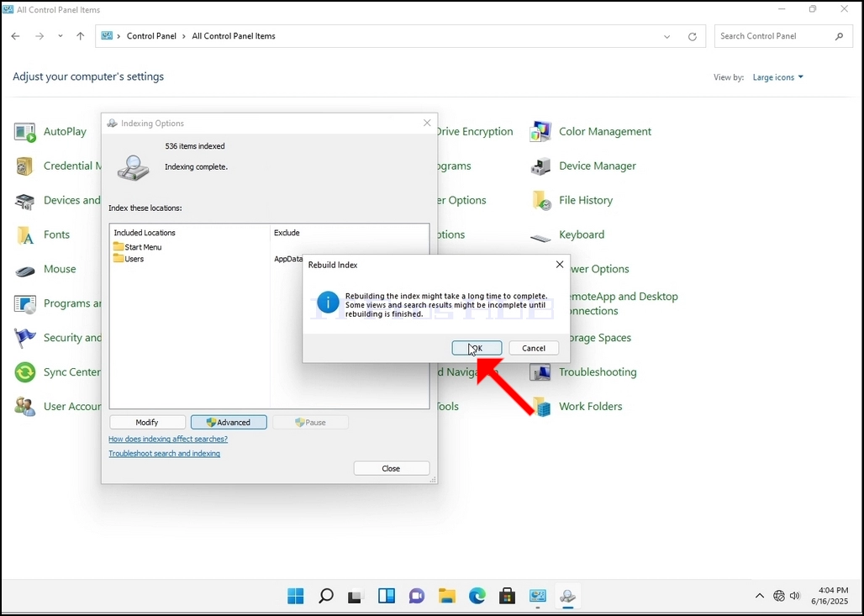Open the User Accounts icon
The height and width of the screenshot is (616, 864).
pyautogui.click(x=25, y=408)
